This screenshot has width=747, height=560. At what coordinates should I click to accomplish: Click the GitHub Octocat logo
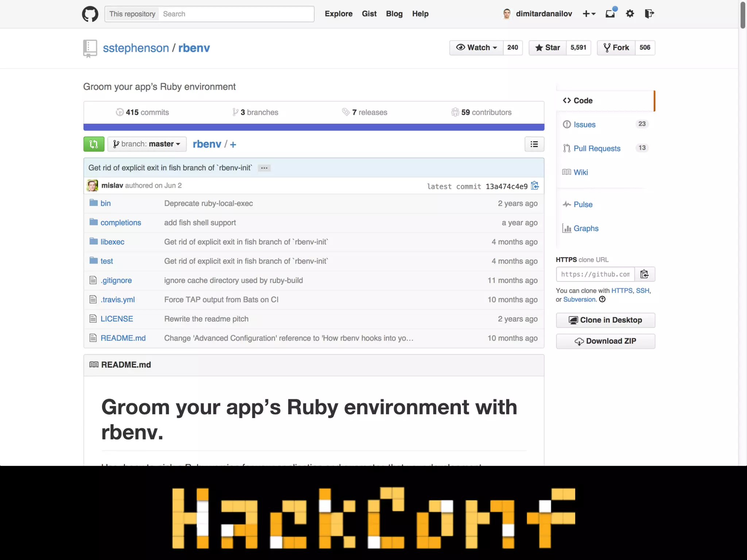click(x=90, y=14)
